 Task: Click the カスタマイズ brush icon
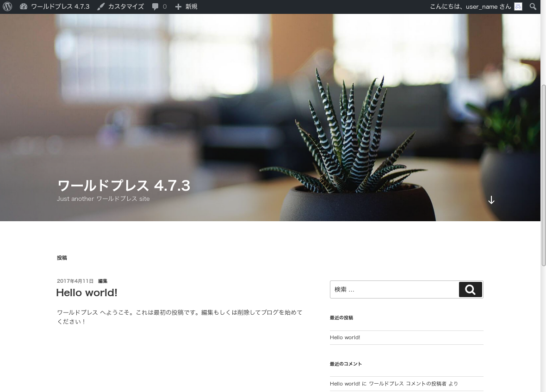pos(100,6)
